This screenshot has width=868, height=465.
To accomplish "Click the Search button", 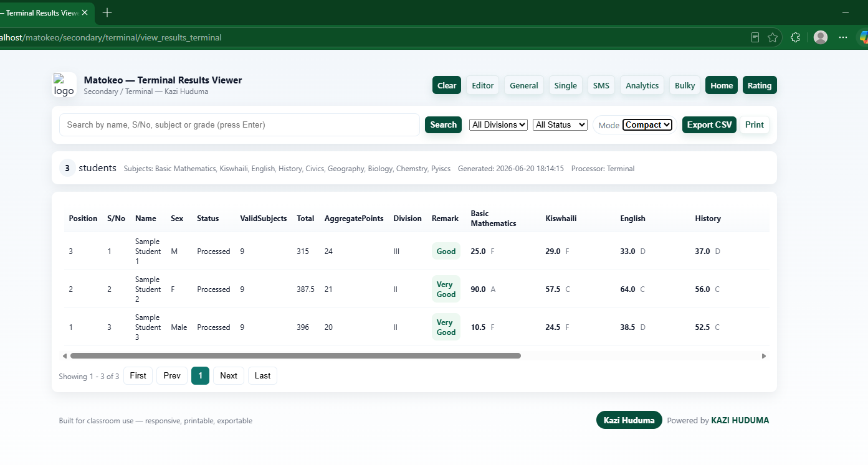I will tap(444, 124).
